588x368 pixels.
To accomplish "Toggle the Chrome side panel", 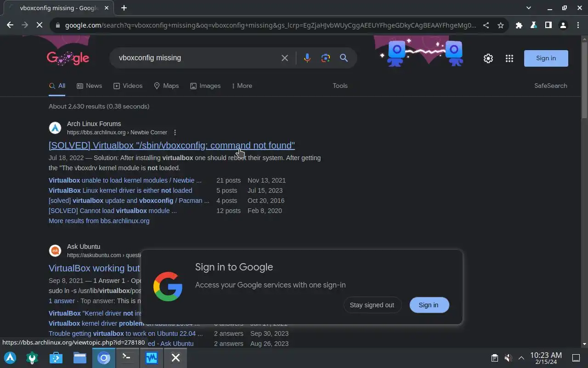I will tap(548, 25).
